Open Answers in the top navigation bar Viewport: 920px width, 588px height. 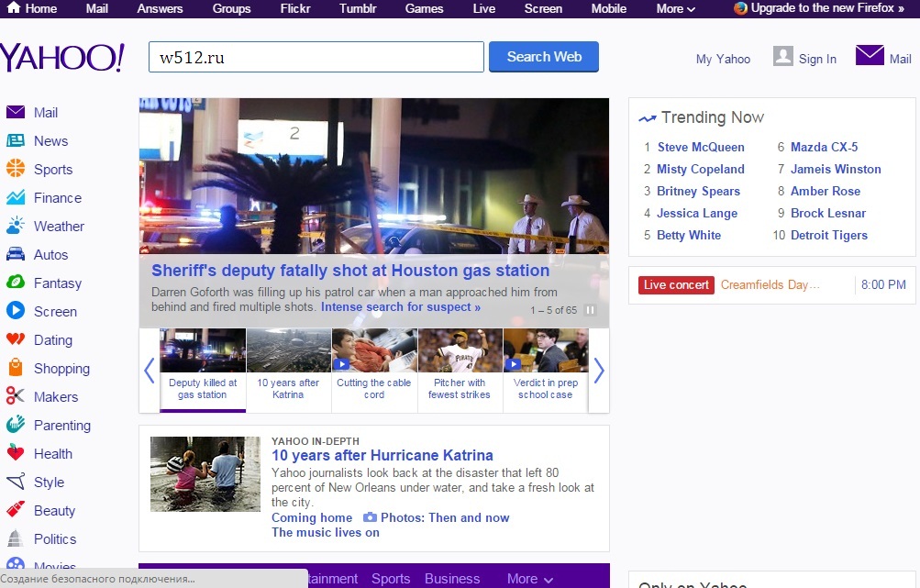pyautogui.click(x=160, y=9)
